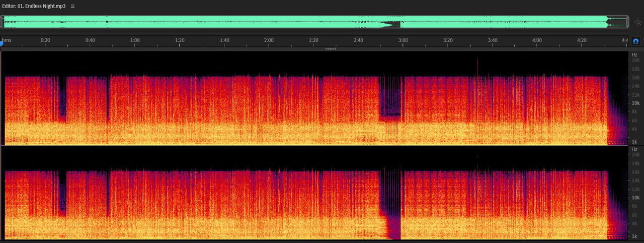Click the 3:00 mark on the timeline

[403, 40]
